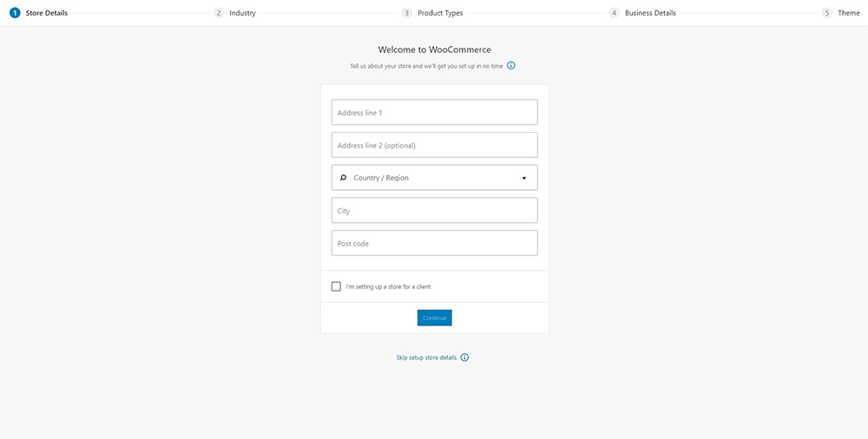Focus the Address line 2 optional field
The height and width of the screenshot is (439, 868).
[x=434, y=145]
